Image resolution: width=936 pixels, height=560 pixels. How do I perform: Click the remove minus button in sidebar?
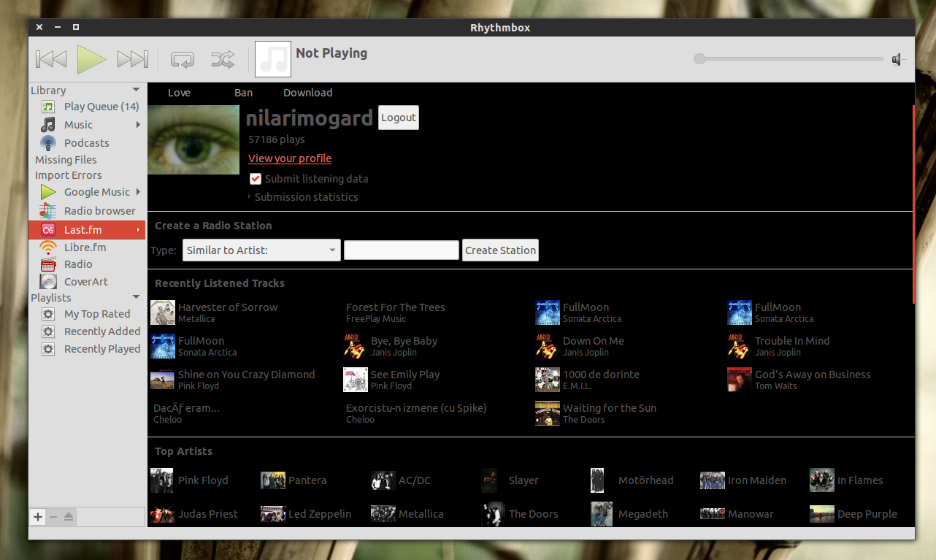[53, 517]
